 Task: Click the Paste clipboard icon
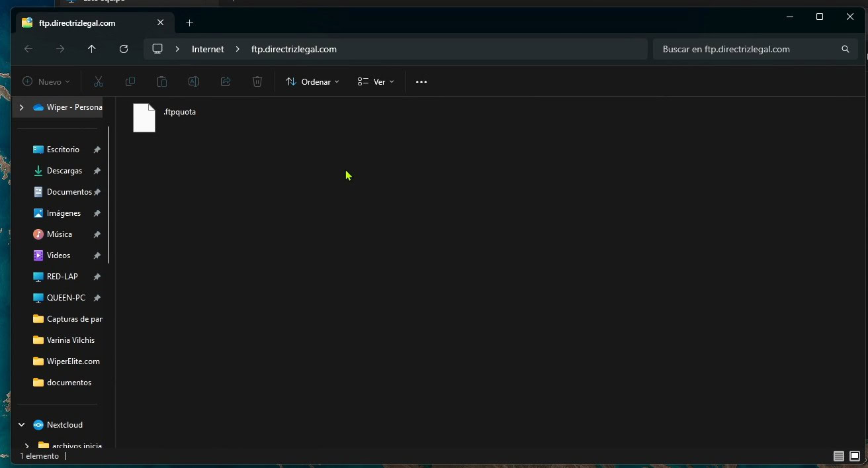(162, 81)
